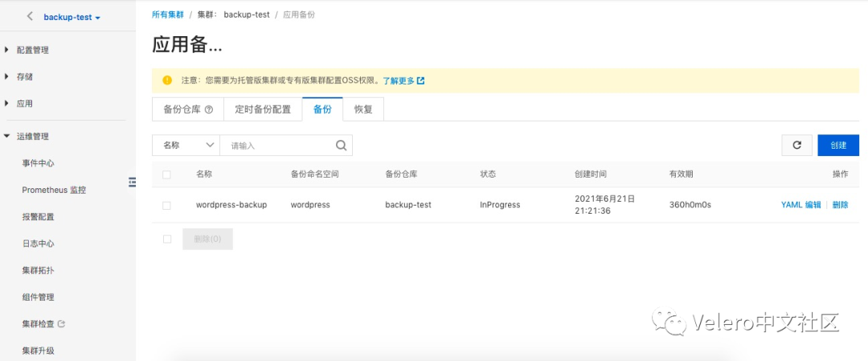Focus the 请输入 search input field
Image resolution: width=868 pixels, height=361 pixels.
(x=276, y=145)
